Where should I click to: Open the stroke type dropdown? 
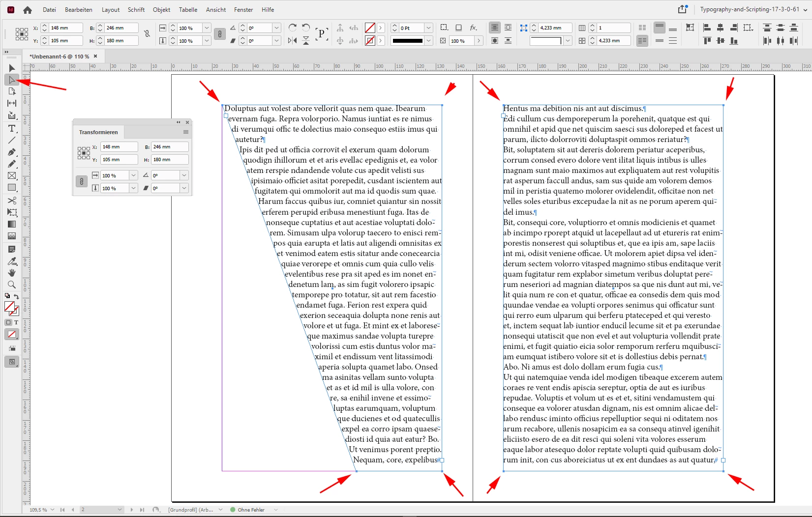[428, 41]
